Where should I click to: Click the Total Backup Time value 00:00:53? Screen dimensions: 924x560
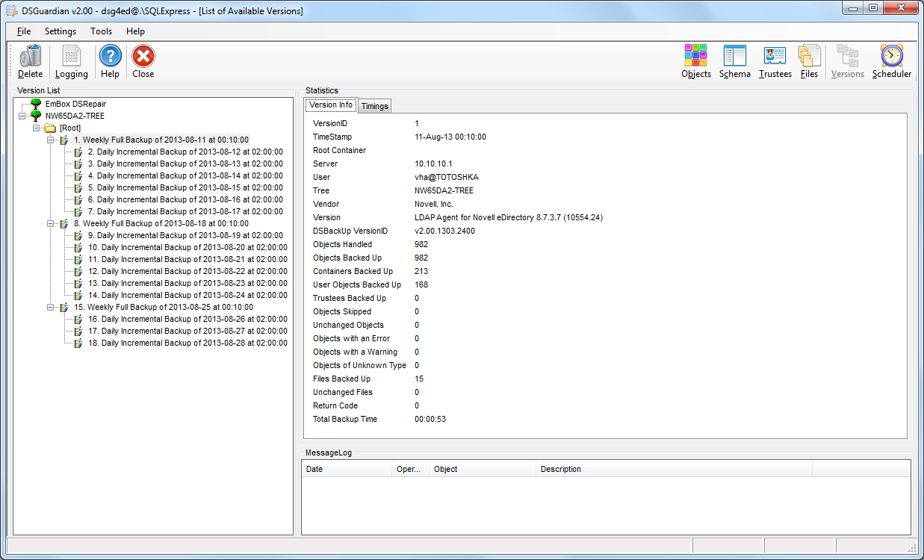(x=430, y=419)
